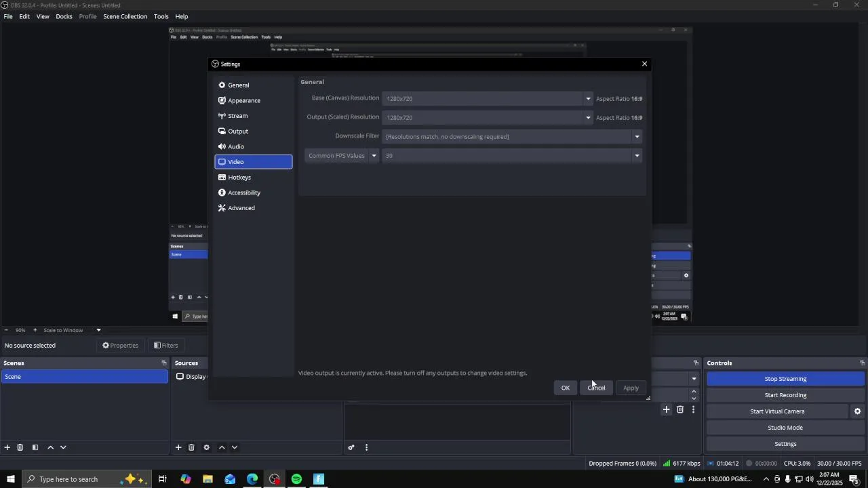Image resolution: width=868 pixels, height=488 pixels.
Task: Move scene up with the Scenes up arrow
Action: tap(50, 447)
